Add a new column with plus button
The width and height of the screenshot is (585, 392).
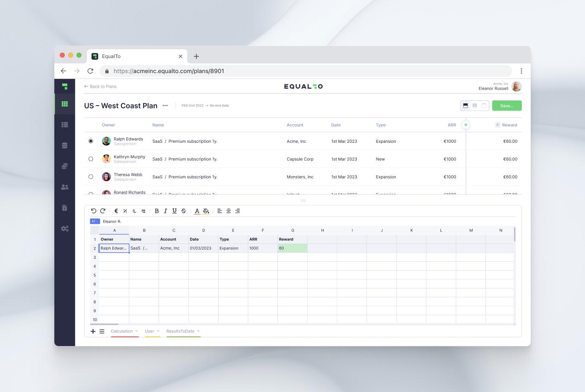click(466, 125)
